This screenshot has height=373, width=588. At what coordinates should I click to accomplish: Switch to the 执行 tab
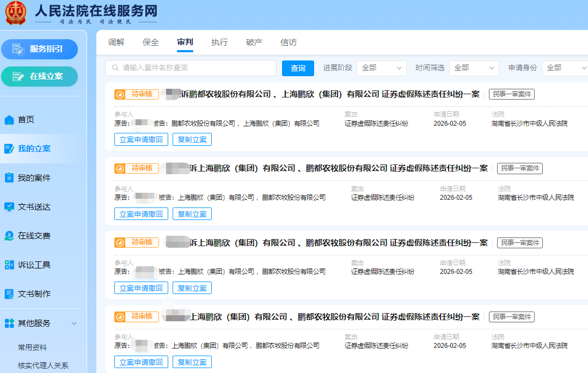219,42
